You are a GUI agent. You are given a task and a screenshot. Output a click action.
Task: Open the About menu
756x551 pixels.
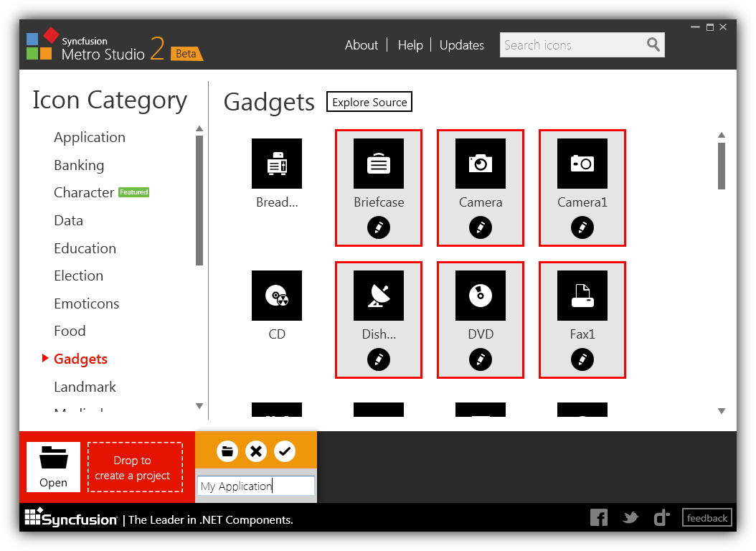click(361, 44)
